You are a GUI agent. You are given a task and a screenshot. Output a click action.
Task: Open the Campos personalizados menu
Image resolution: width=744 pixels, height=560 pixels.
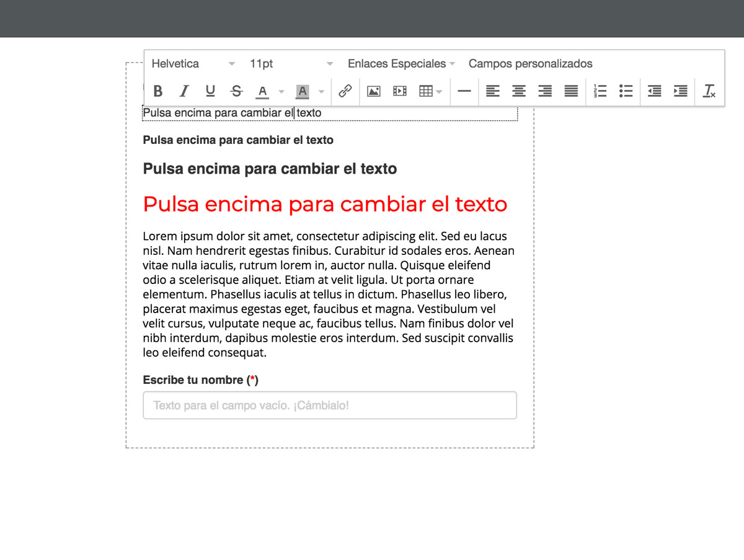pyautogui.click(x=530, y=64)
